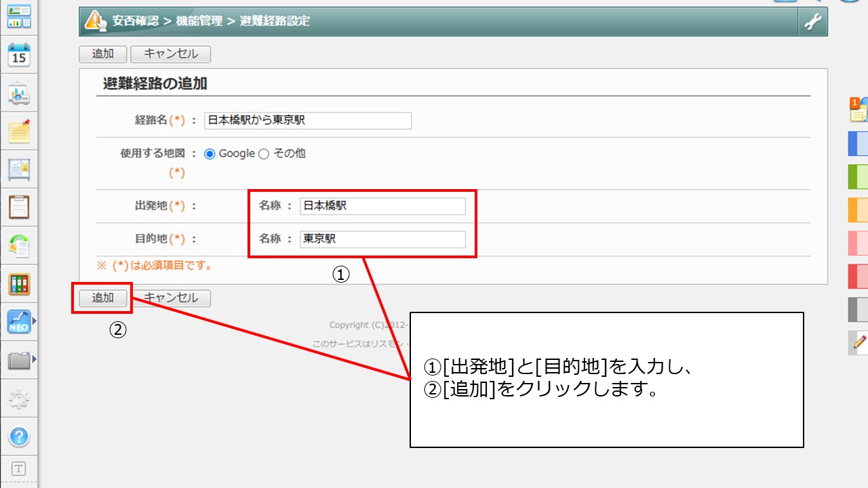Open the document circulation icon with green arrow

pyautogui.click(x=19, y=246)
